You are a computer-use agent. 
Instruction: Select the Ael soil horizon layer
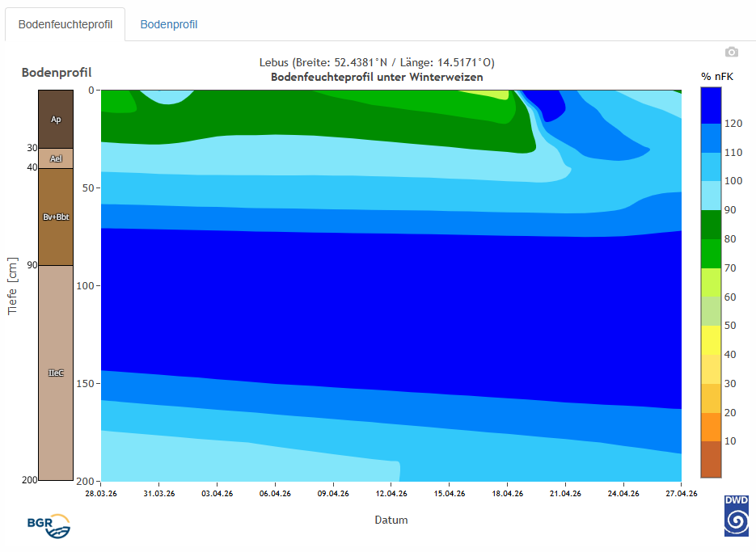pos(56,158)
